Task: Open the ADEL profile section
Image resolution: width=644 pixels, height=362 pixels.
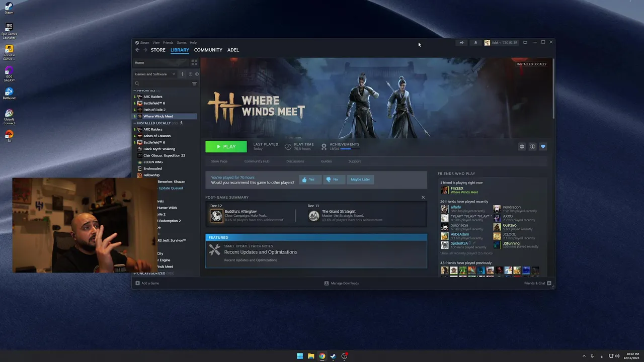Action: (233, 50)
